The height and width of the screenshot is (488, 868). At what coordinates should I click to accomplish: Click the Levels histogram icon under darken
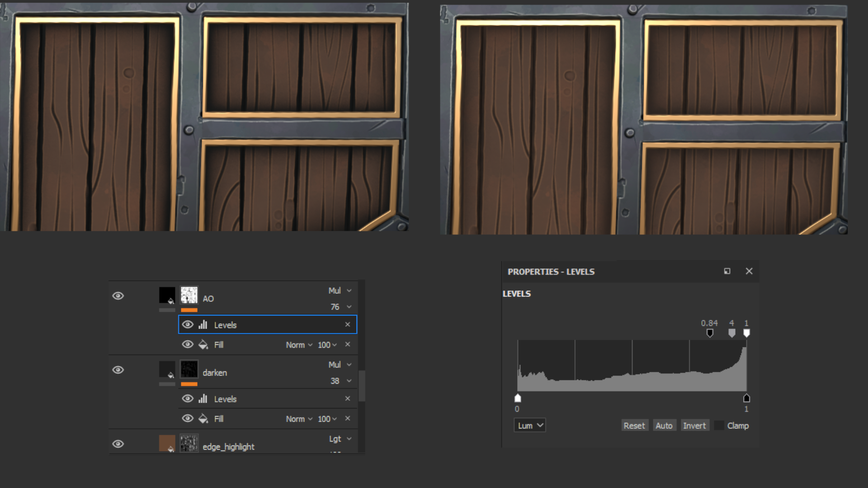203,399
